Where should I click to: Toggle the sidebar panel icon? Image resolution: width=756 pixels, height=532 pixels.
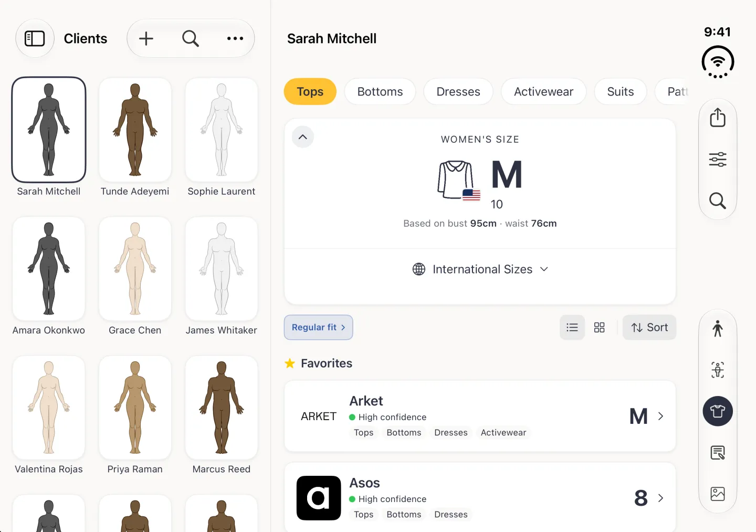point(35,38)
